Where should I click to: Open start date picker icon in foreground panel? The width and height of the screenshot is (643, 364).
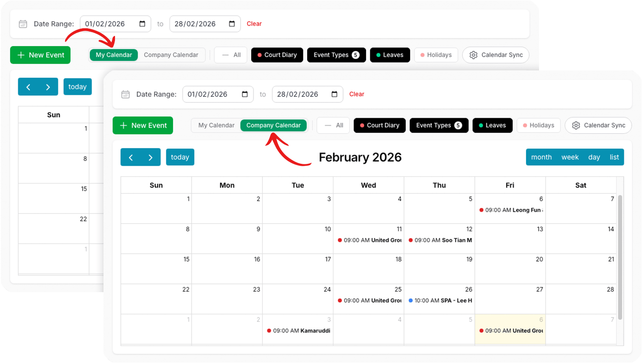click(245, 94)
